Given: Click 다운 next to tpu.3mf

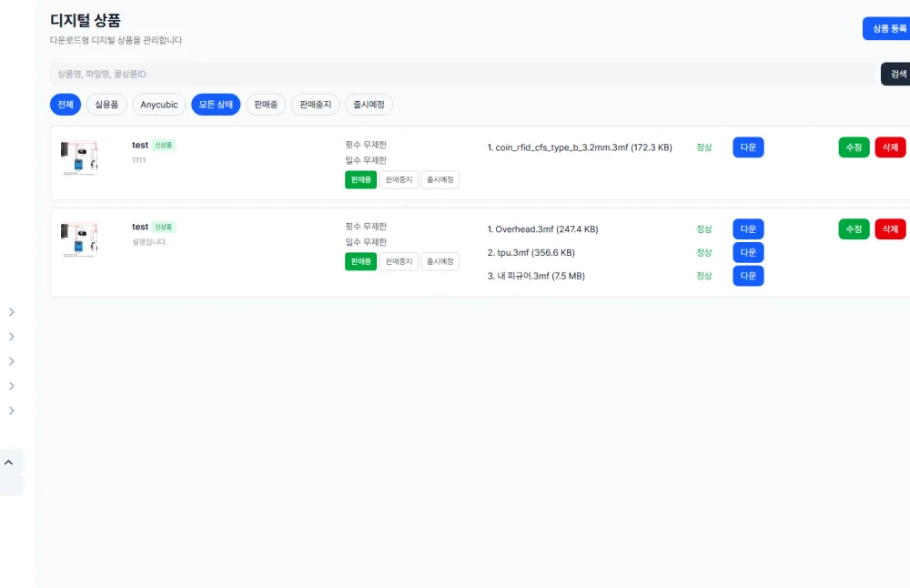Looking at the screenshot, I should 748,252.
